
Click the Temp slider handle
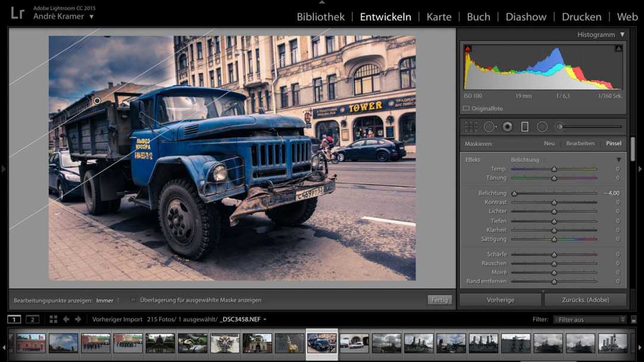554,169
